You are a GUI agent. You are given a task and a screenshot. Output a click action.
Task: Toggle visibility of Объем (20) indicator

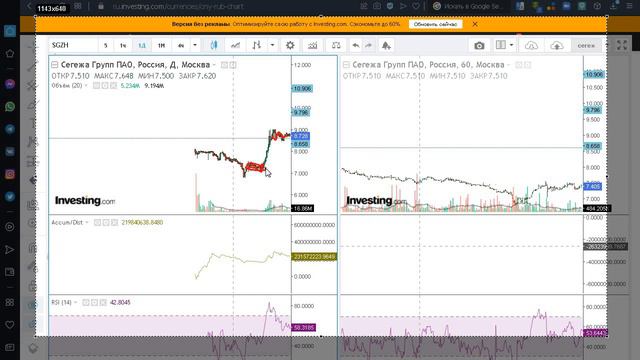click(x=96, y=86)
